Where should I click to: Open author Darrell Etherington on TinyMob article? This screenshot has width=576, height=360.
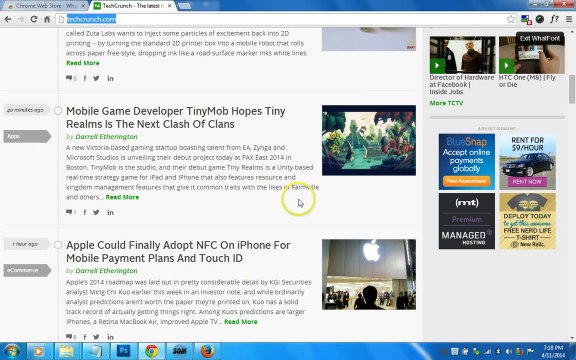coord(106,136)
